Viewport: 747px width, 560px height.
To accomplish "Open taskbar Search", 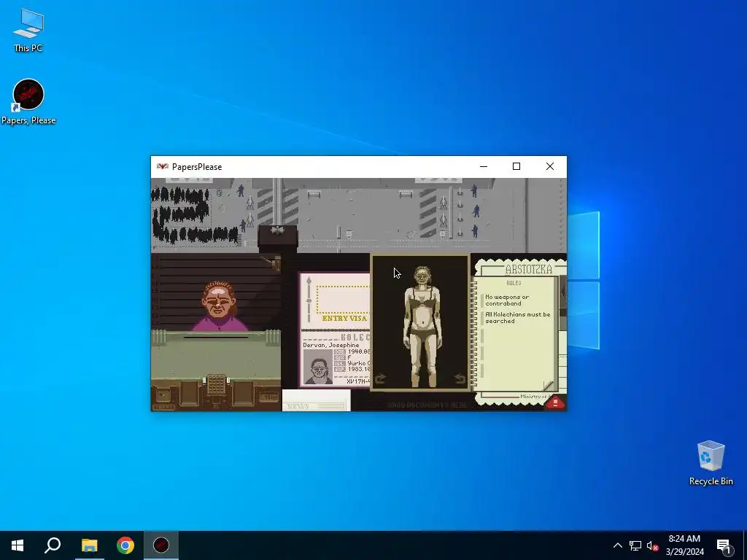I will coord(53,545).
